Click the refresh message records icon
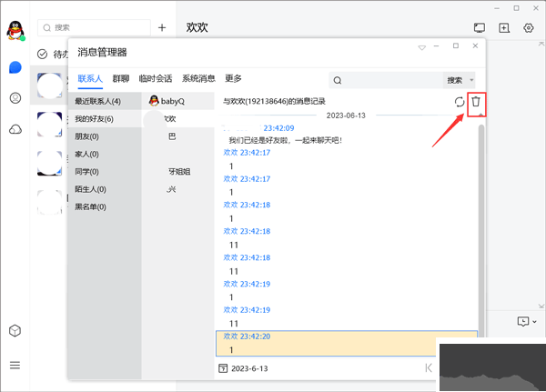 tap(460, 102)
